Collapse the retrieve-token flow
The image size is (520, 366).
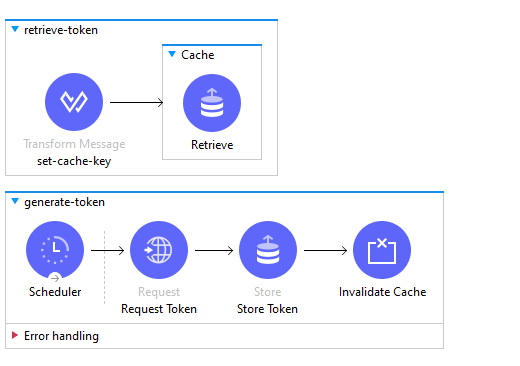pos(15,29)
